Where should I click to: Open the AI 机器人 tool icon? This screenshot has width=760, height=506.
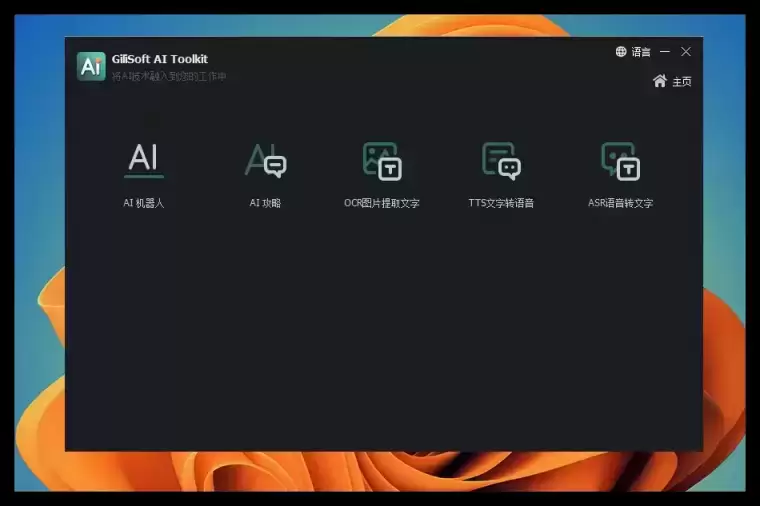[144, 160]
